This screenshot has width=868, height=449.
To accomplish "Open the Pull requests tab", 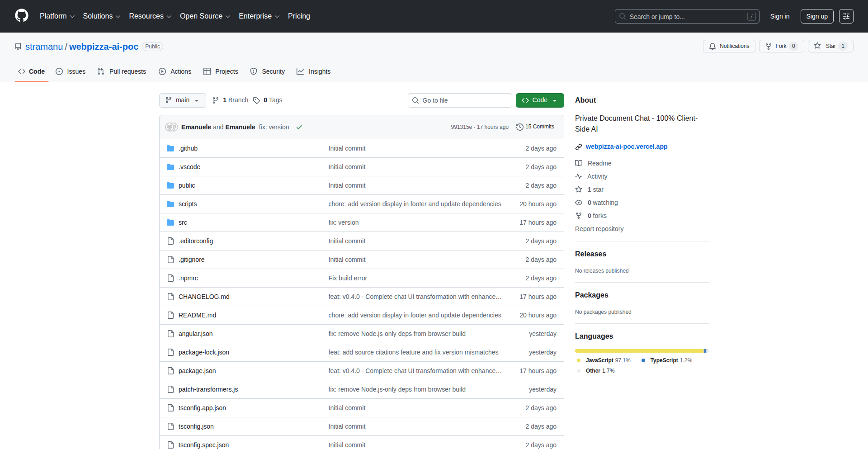I will click(x=121, y=71).
